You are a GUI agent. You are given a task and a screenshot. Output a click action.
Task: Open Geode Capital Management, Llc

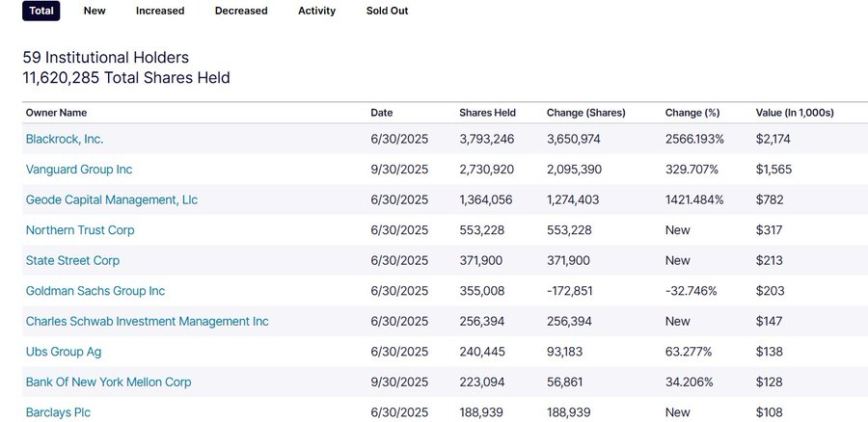(111, 199)
